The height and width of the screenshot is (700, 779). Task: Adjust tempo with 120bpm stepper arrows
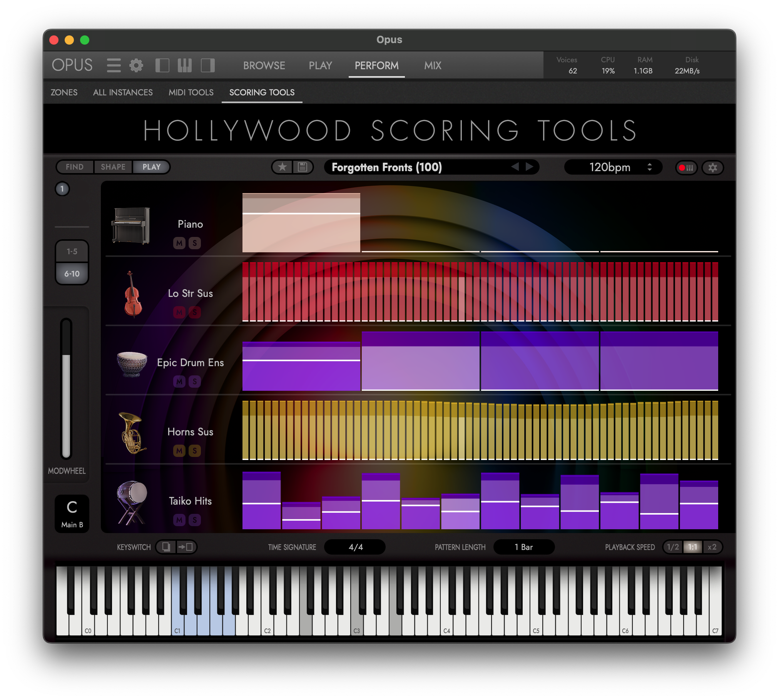pos(650,167)
